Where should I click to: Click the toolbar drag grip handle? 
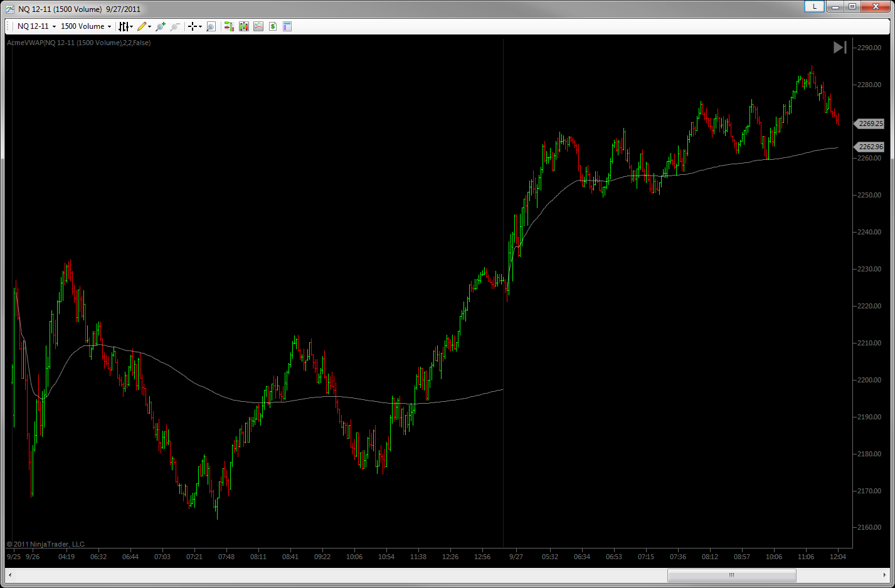[x=8, y=26]
